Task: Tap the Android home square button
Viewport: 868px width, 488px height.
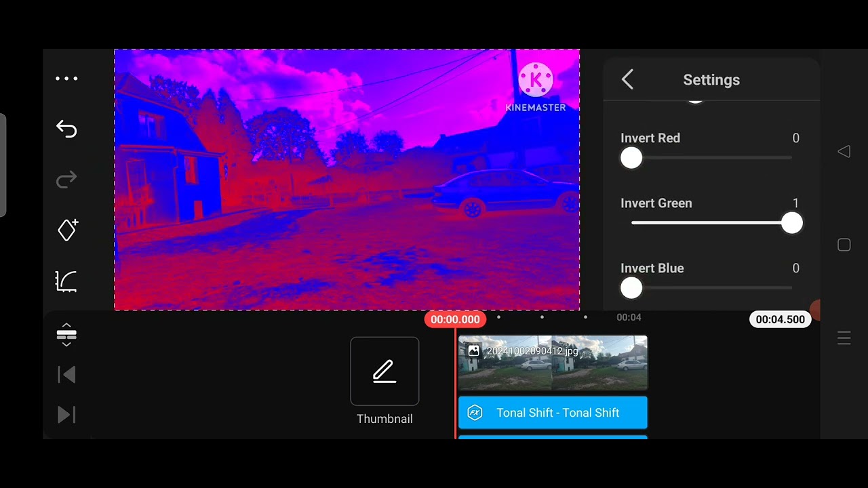Action: 844,245
